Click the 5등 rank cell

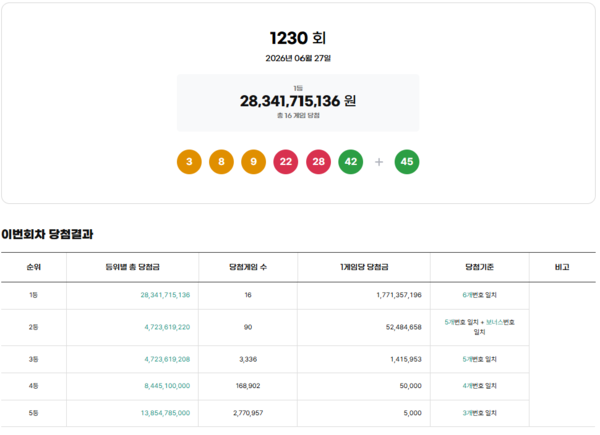point(33,413)
